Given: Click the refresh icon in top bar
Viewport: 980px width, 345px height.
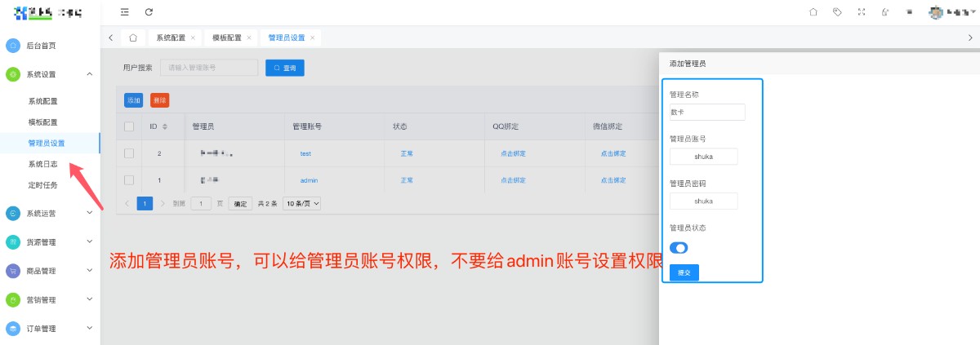Looking at the screenshot, I should [149, 12].
